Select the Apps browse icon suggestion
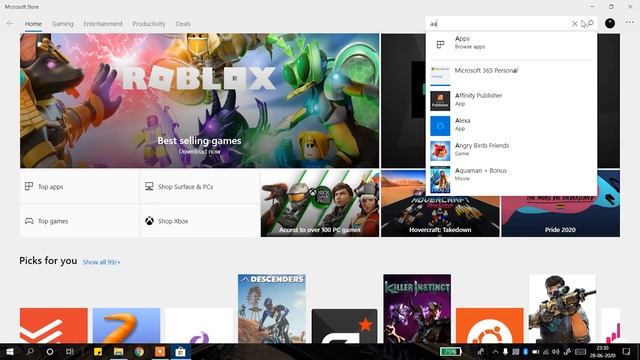 tap(440, 44)
